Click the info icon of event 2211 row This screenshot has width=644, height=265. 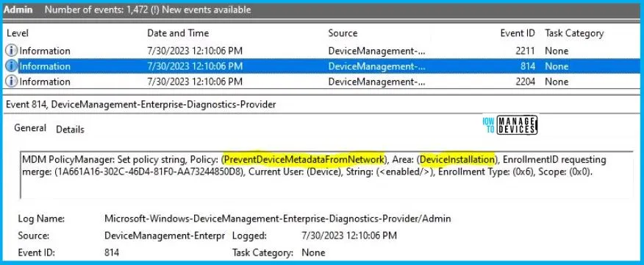[12, 51]
